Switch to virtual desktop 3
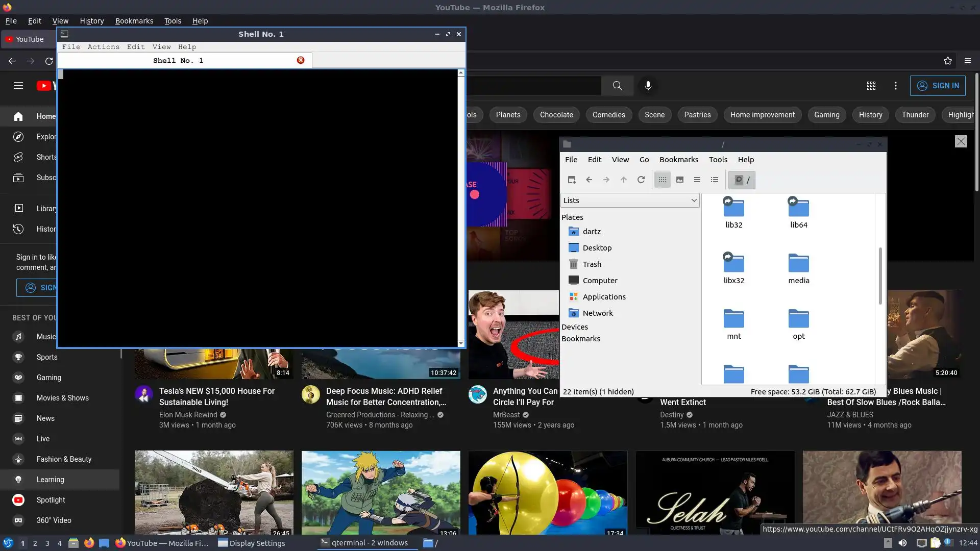 (47, 543)
